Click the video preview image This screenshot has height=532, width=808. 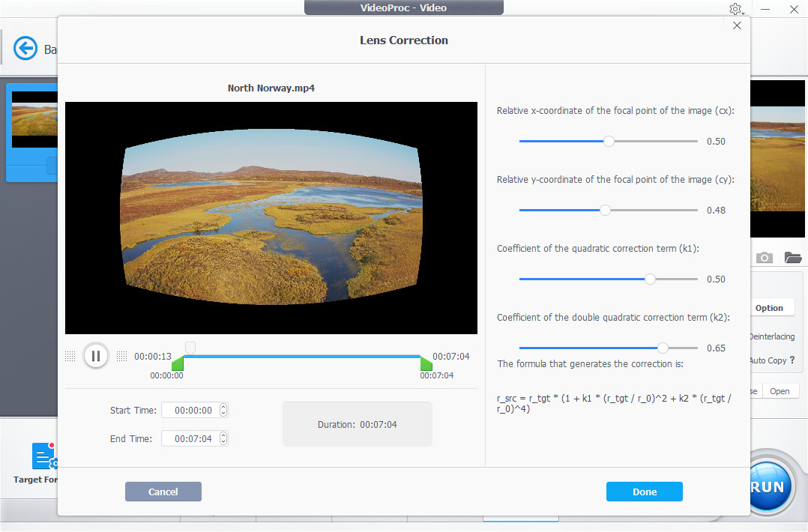click(x=271, y=217)
